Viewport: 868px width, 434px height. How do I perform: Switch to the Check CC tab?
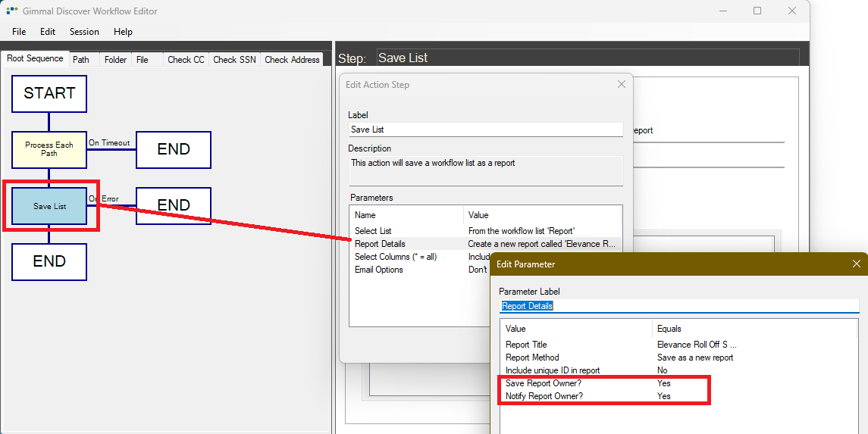tap(186, 60)
